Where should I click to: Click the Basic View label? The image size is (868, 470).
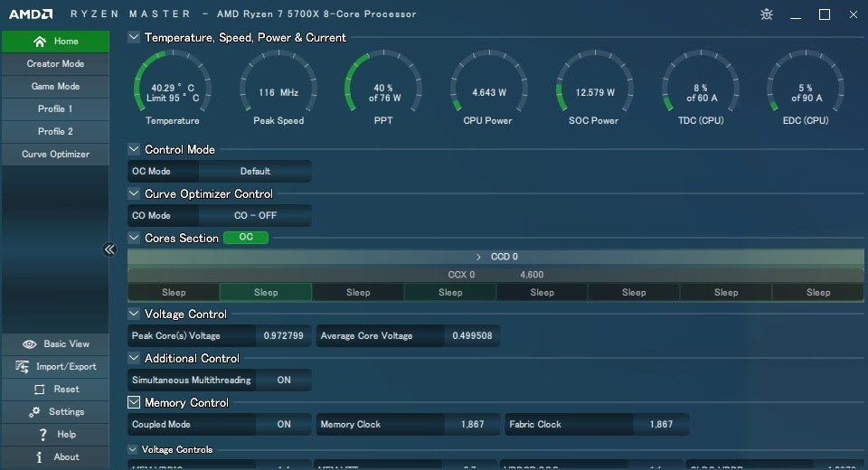pos(66,344)
